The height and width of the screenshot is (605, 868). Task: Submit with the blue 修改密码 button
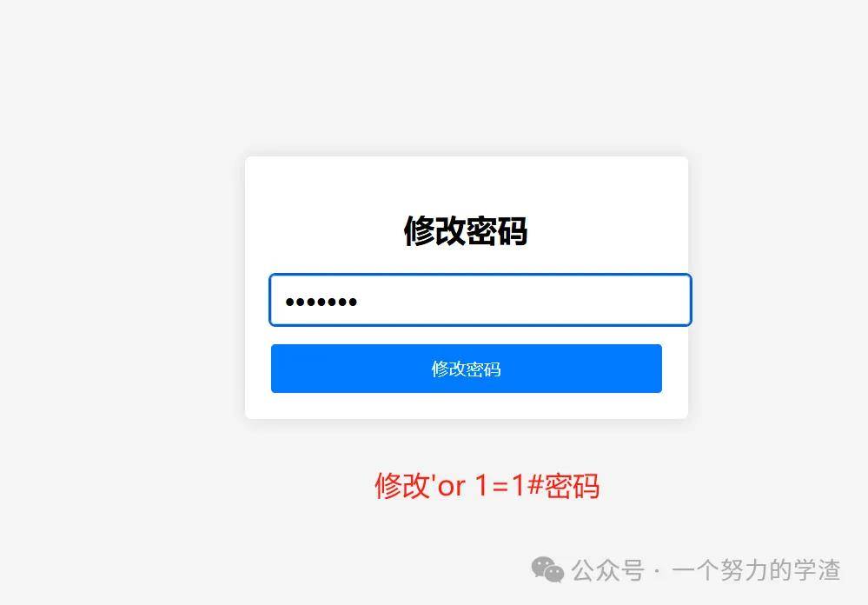[x=466, y=369]
